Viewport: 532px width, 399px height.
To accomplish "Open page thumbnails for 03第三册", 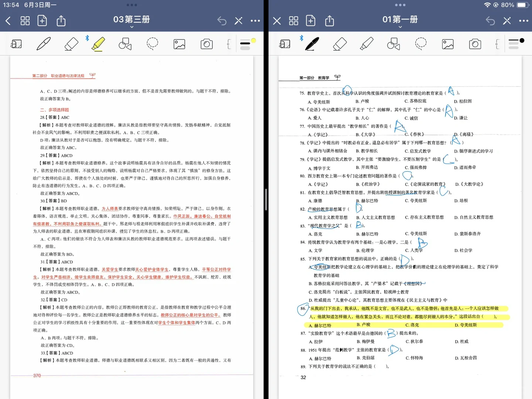I will coord(25,21).
